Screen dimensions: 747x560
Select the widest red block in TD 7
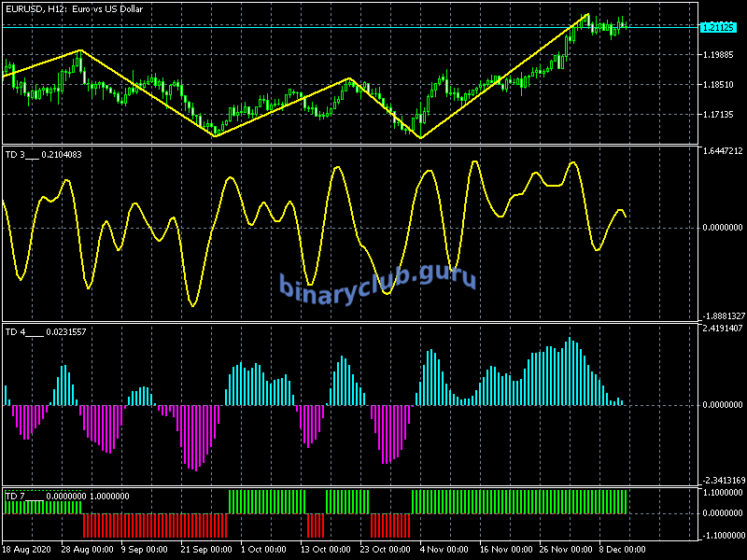[x=154, y=525]
